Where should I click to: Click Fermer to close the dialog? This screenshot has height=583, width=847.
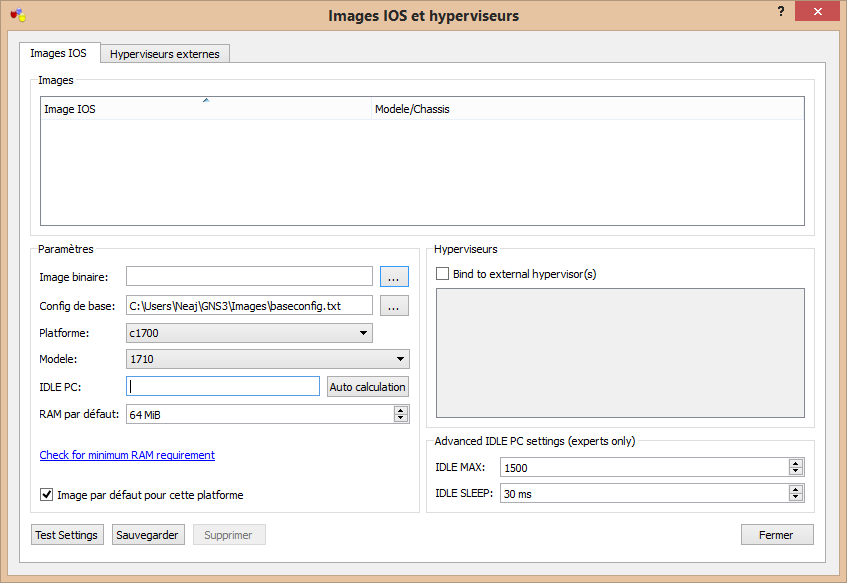pyautogui.click(x=776, y=535)
